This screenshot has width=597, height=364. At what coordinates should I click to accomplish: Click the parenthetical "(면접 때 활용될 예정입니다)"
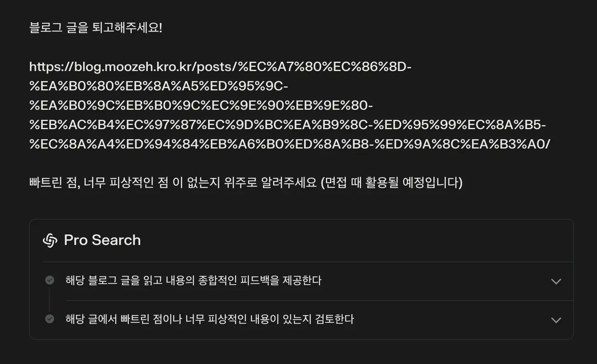[x=391, y=183]
